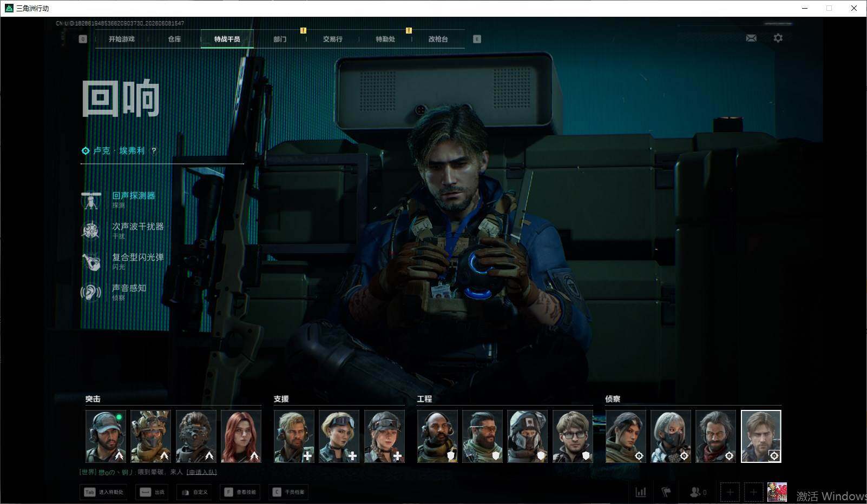Click the 回声探测器 skill name

click(134, 196)
